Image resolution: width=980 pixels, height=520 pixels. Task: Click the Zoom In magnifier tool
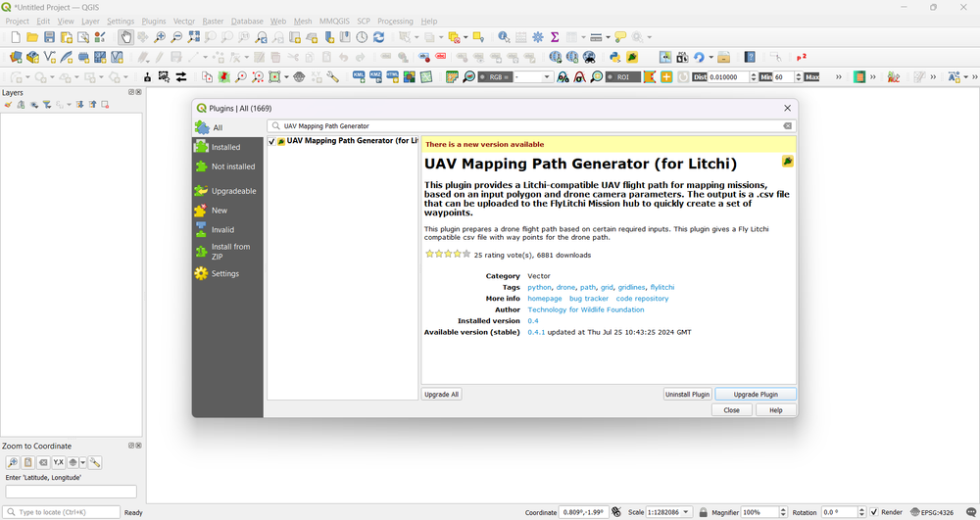point(160,37)
